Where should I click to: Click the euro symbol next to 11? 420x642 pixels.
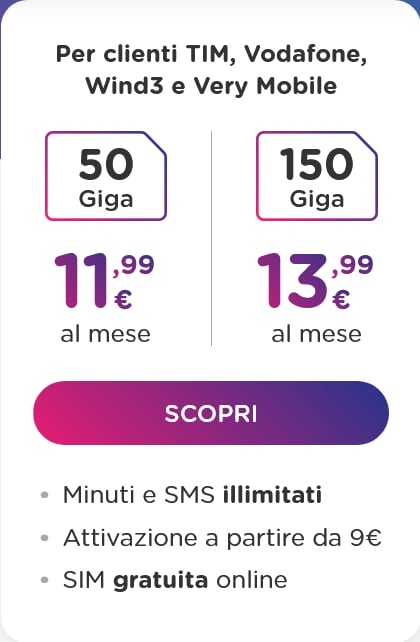123,299
